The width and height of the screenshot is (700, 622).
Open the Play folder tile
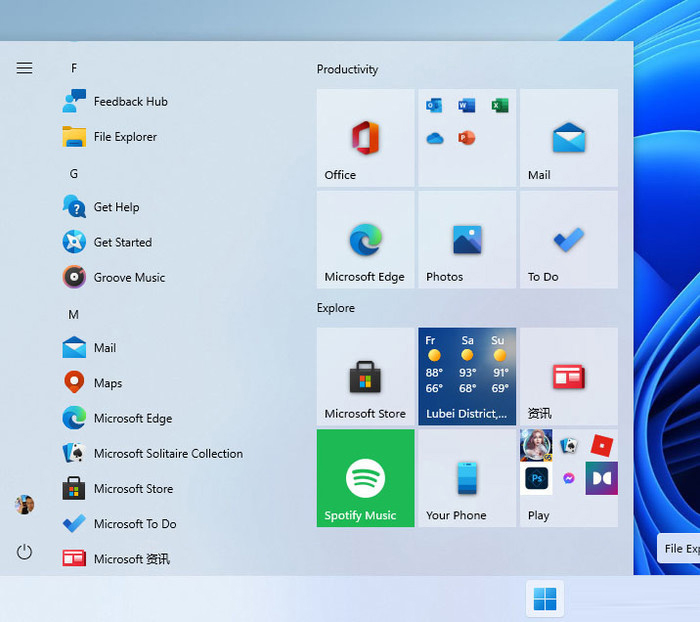(x=568, y=478)
